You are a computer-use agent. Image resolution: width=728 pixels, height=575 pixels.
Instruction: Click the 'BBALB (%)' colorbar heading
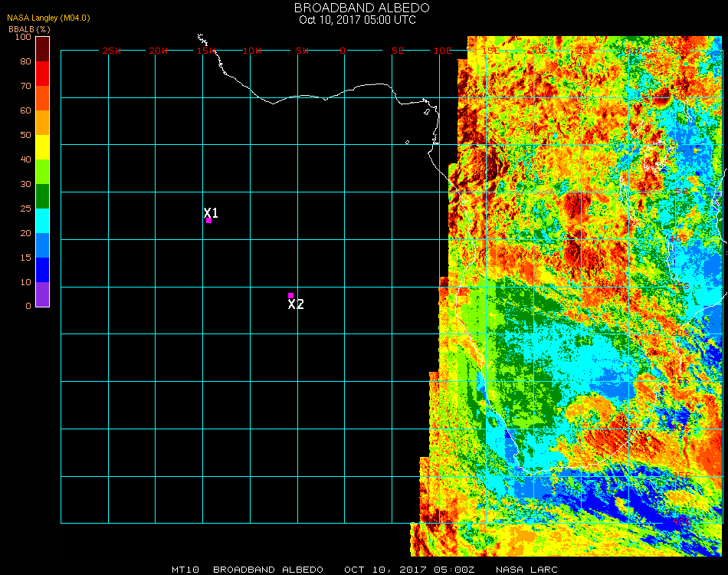click(29, 29)
